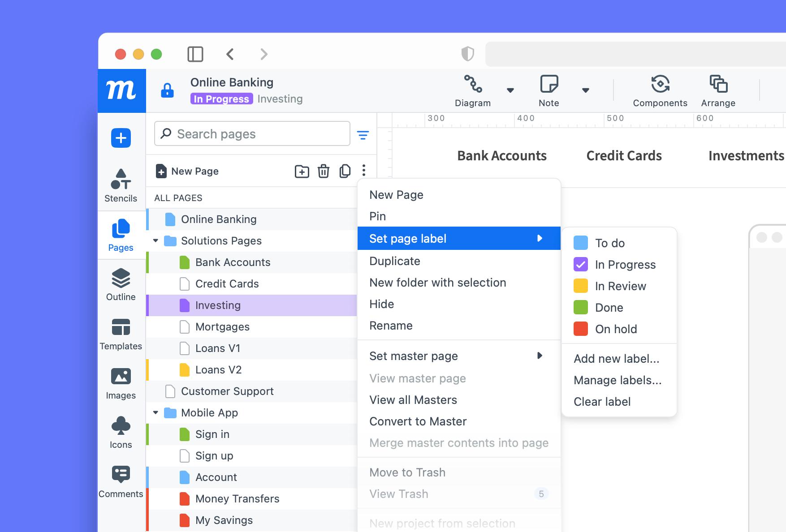Select Convert to Master menu item
Screen dimensions: 786x532
coord(418,421)
